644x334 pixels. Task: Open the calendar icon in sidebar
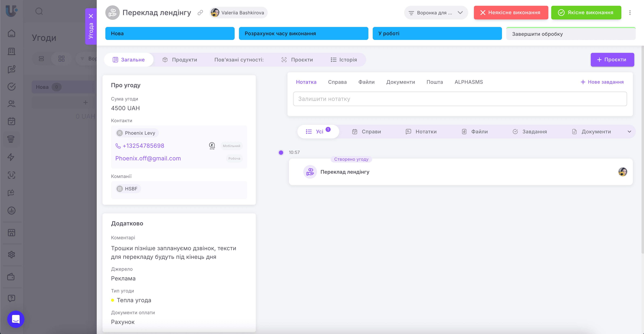tap(12, 121)
